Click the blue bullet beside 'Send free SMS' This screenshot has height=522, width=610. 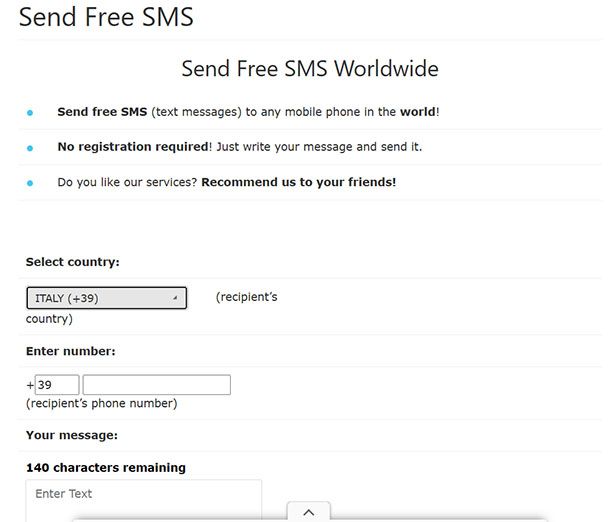[30, 113]
